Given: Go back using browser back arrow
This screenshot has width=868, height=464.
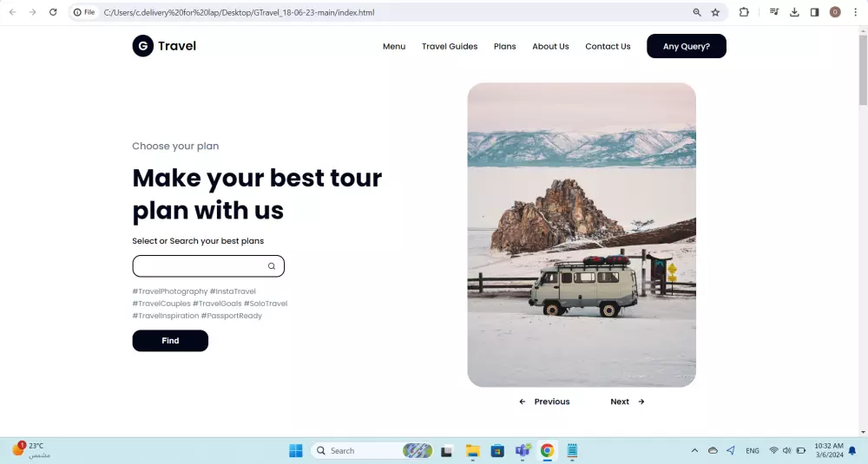Looking at the screenshot, I should [12, 12].
